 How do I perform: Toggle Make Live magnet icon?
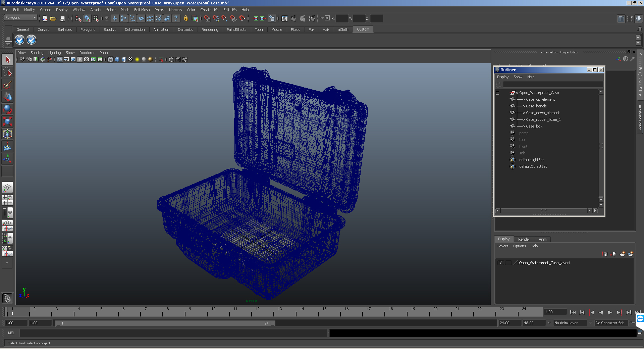point(242,18)
